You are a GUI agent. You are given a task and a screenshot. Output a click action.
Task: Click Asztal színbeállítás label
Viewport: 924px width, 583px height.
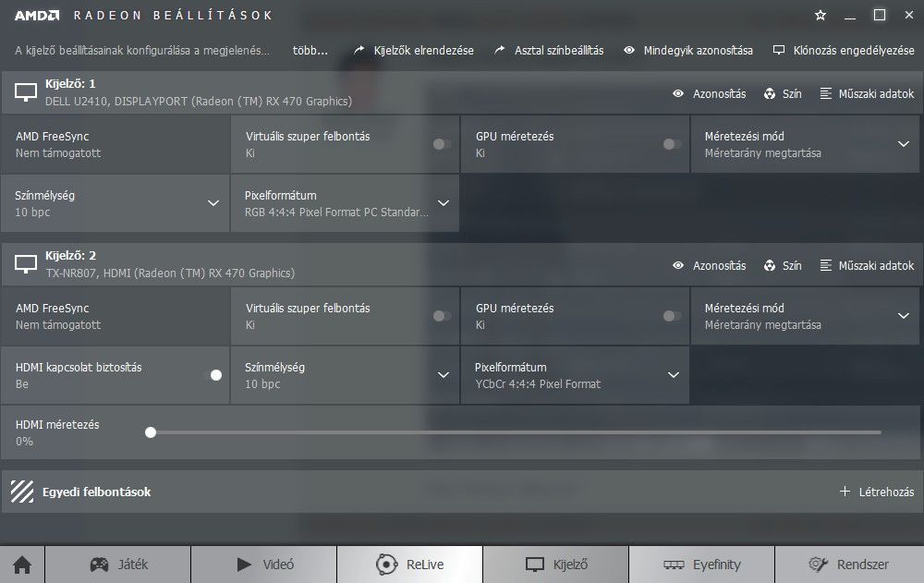[x=559, y=51]
